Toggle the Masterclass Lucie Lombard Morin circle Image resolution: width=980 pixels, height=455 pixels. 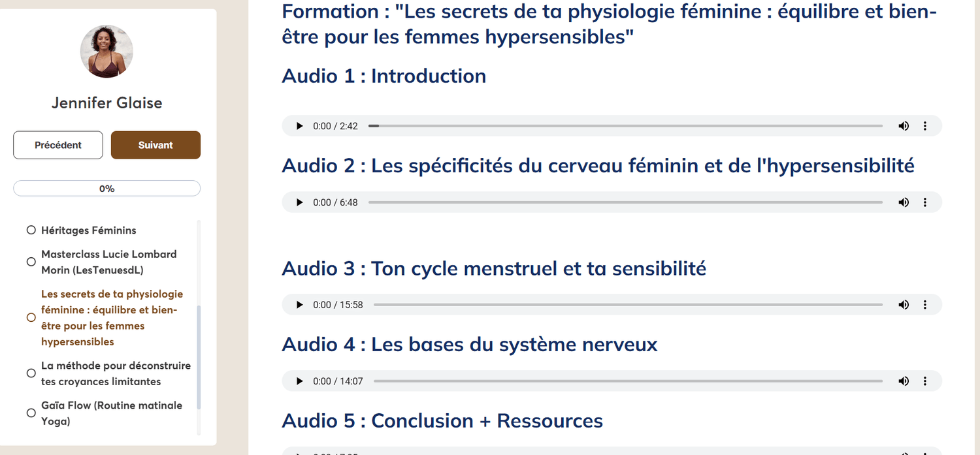(x=31, y=262)
